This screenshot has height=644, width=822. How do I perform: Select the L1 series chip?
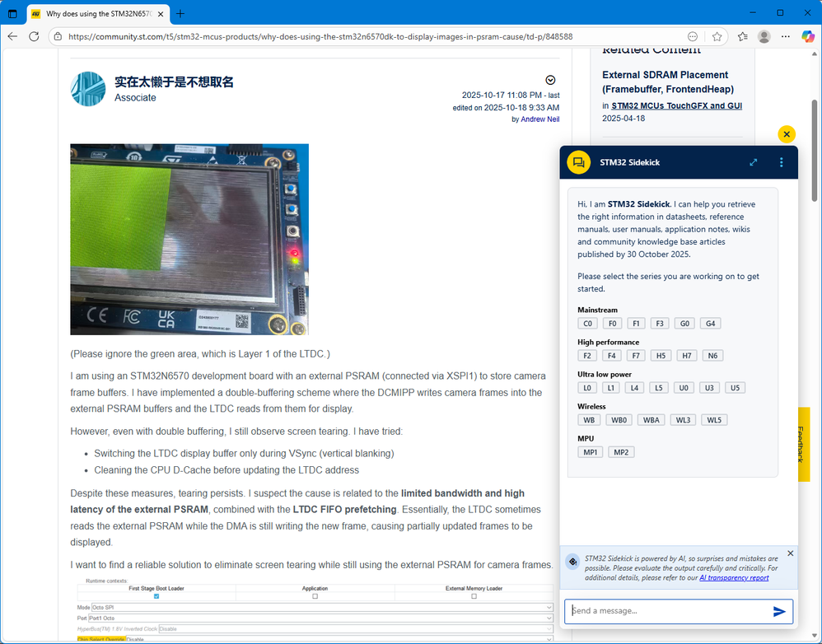coord(610,388)
